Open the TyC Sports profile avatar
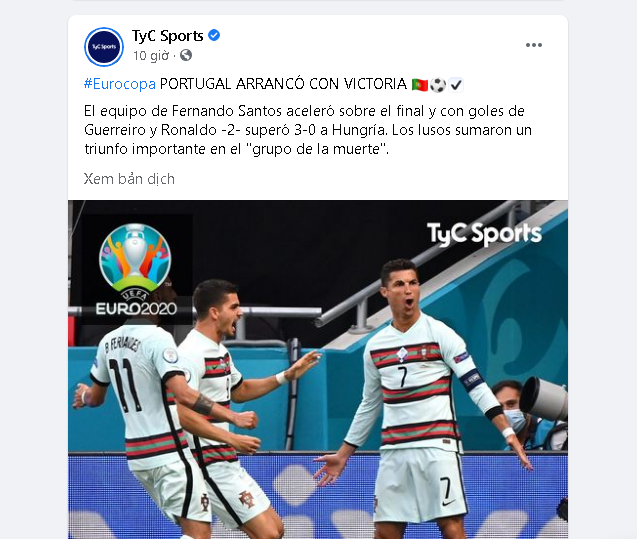The width and height of the screenshot is (637, 539). click(x=104, y=47)
